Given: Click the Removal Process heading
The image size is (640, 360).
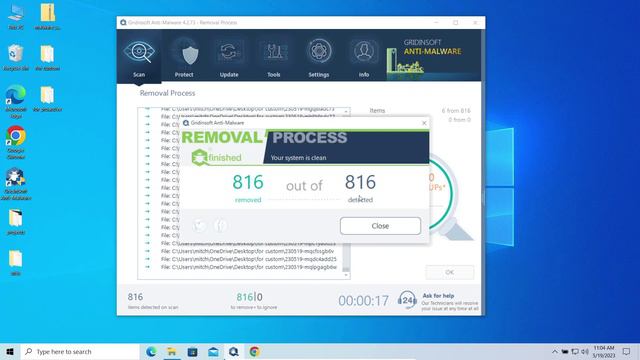Looking at the screenshot, I should 167,93.
